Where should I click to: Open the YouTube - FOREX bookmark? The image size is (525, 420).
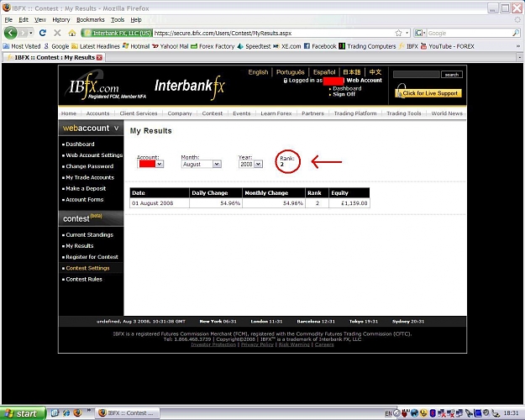(x=448, y=46)
